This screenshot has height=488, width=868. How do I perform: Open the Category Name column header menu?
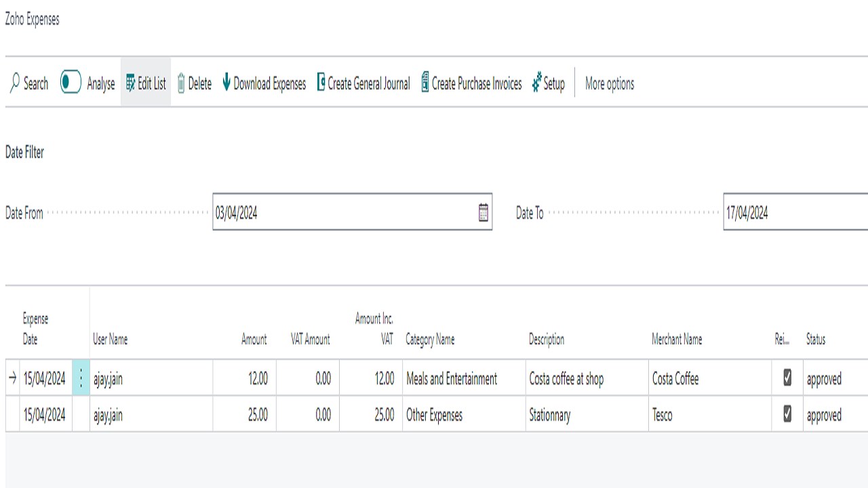430,340
